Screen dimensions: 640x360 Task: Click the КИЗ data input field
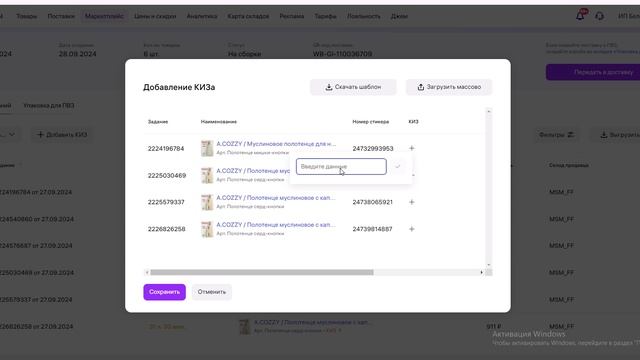(341, 167)
